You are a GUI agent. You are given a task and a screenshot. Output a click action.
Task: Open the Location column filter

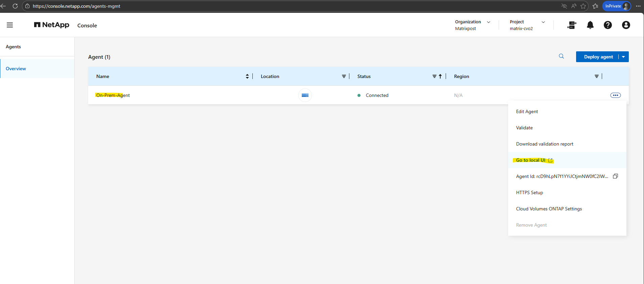[344, 76]
